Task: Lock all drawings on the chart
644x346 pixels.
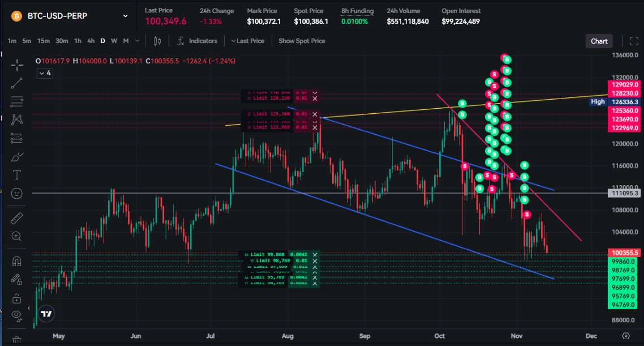Action: tap(16, 297)
